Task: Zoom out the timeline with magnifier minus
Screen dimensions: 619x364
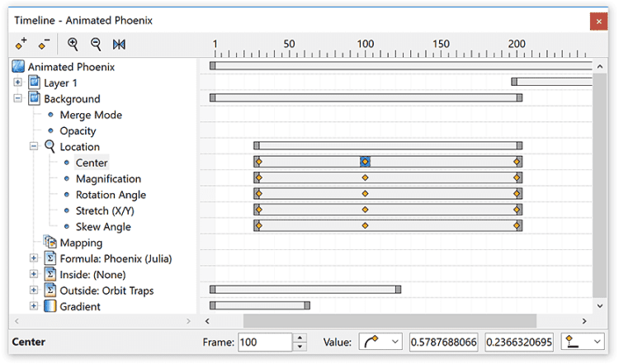Action: pos(96,44)
